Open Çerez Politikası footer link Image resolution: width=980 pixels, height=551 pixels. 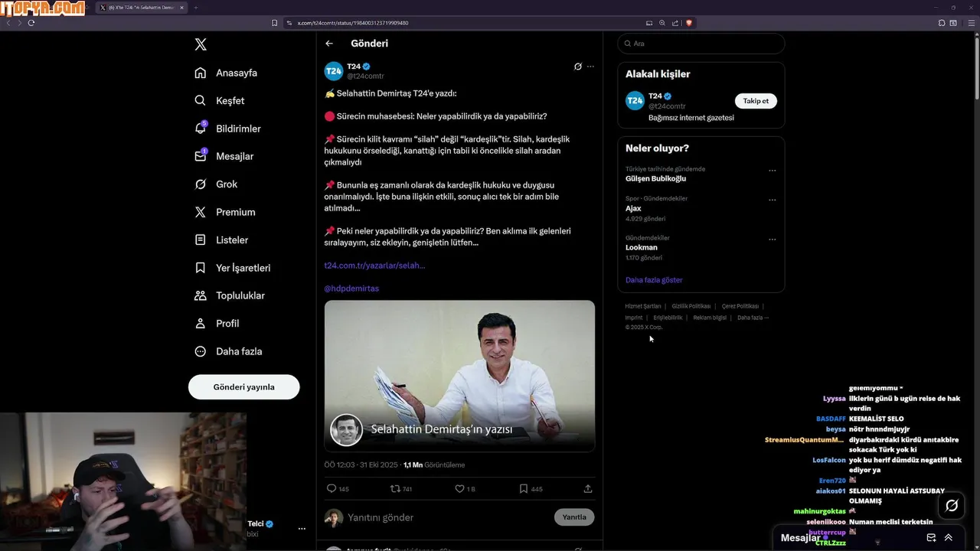tap(740, 306)
